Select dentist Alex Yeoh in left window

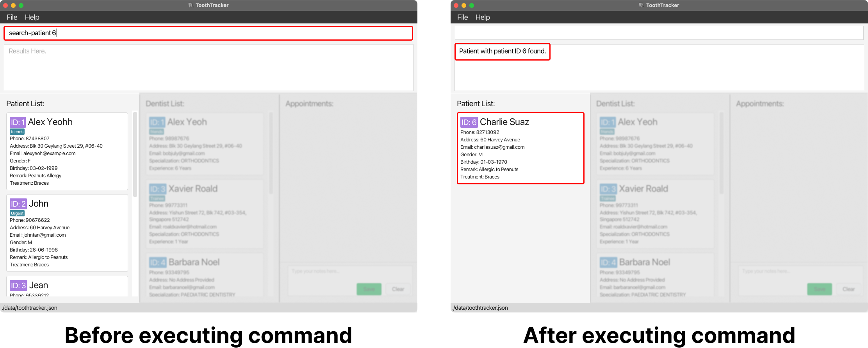coord(187,122)
